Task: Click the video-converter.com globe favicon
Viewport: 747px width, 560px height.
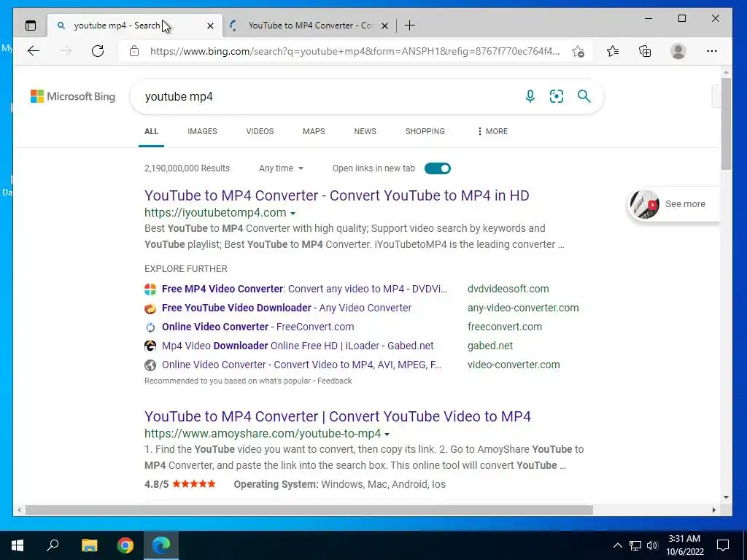Action: [x=150, y=365]
